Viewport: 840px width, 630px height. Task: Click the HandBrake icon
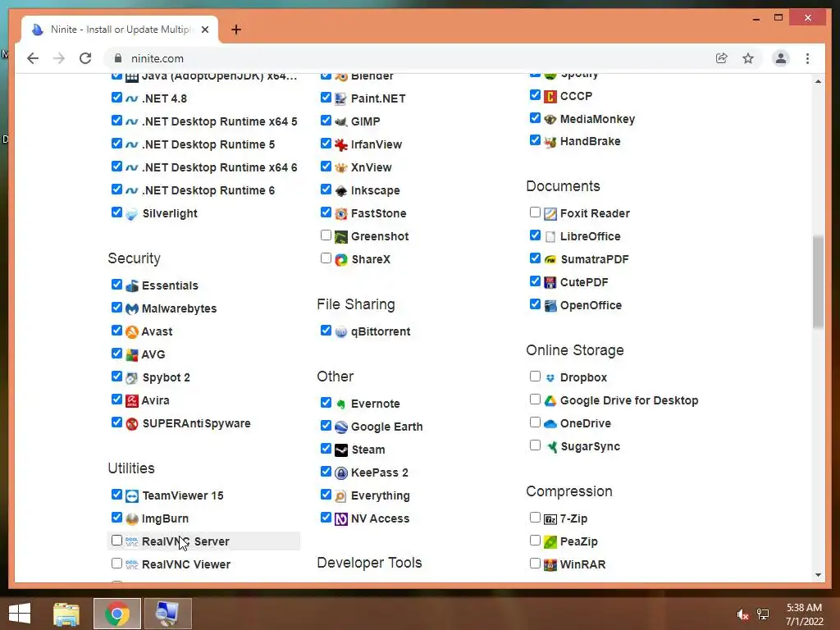tap(550, 142)
